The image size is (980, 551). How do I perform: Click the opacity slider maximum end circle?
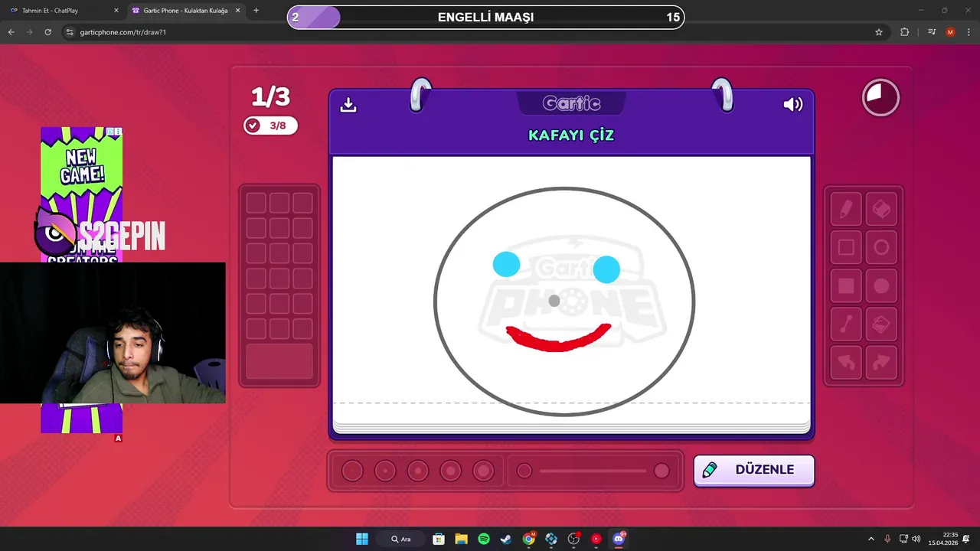(661, 471)
